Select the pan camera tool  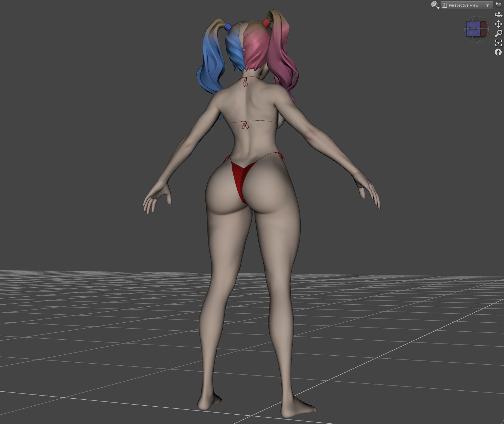[x=498, y=24]
